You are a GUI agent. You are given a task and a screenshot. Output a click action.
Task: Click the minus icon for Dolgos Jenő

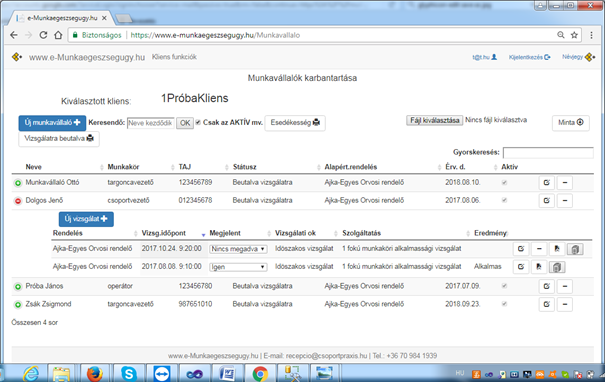tap(564, 201)
